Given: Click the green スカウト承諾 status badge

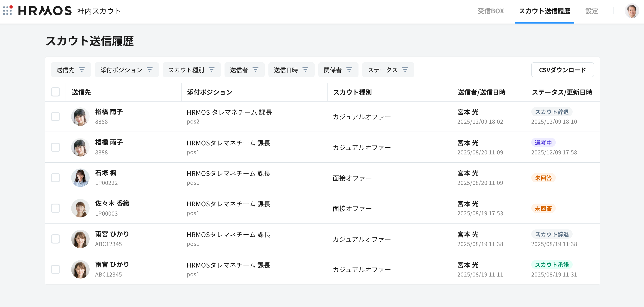Looking at the screenshot, I should (x=552, y=265).
